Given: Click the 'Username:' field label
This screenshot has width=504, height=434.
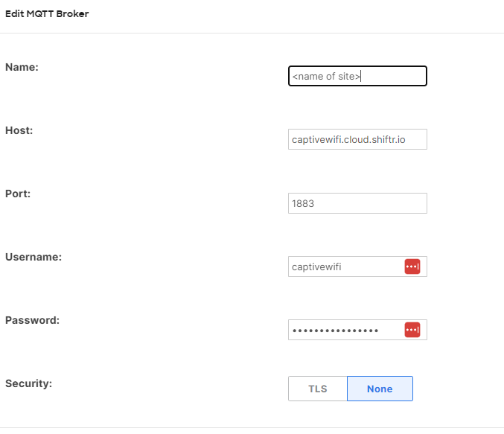Looking at the screenshot, I should (34, 257).
